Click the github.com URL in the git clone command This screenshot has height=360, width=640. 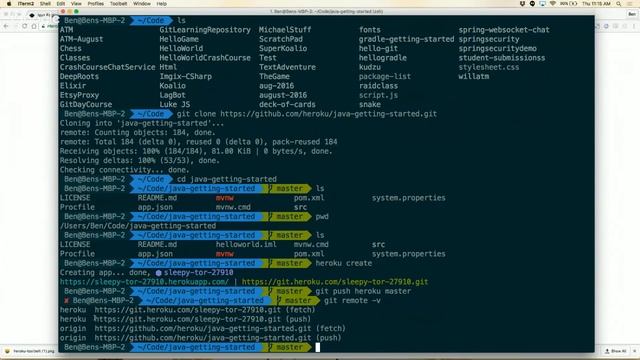point(329,114)
